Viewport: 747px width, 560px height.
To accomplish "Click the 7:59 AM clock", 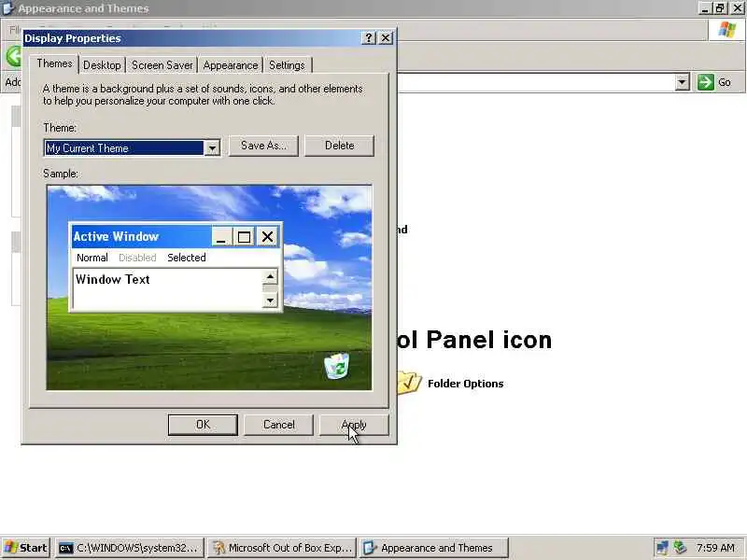I will 715,548.
